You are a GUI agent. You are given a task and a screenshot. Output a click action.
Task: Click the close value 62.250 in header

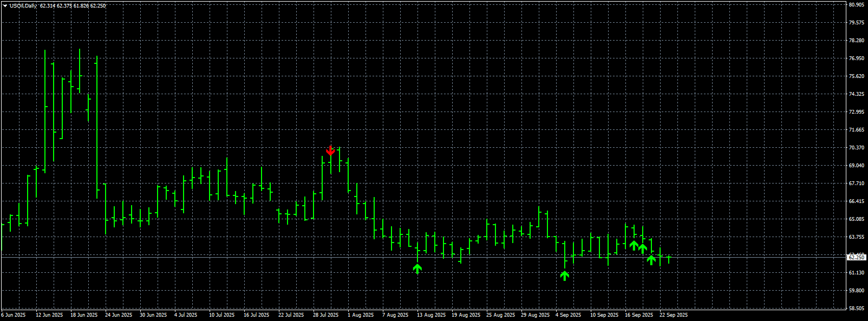click(98, 5)
